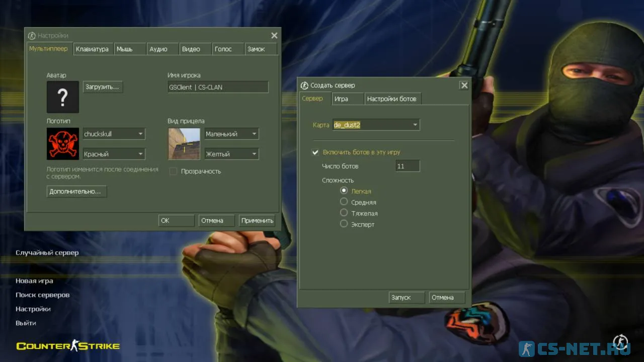
Task: Click the Дополнительно... button
Action: [76, 192]
